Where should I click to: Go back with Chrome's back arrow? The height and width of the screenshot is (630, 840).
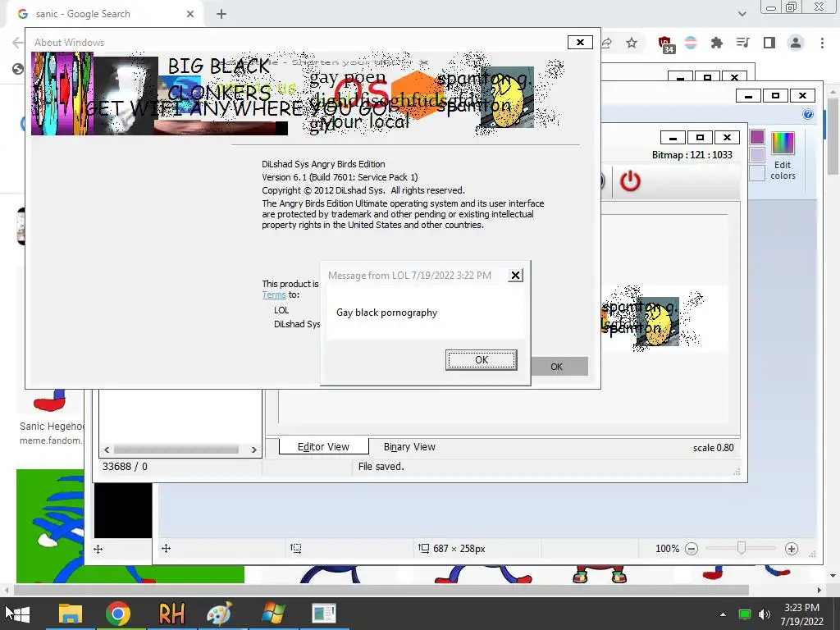tap(17, 43)
